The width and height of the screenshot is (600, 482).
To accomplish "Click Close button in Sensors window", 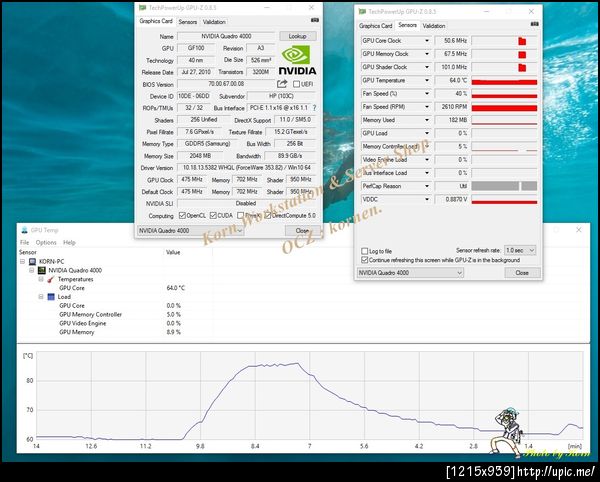I will point(522,273).
